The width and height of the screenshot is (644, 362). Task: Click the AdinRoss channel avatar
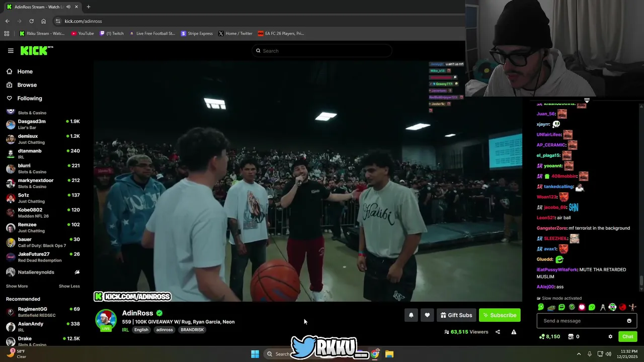(106, 320)
